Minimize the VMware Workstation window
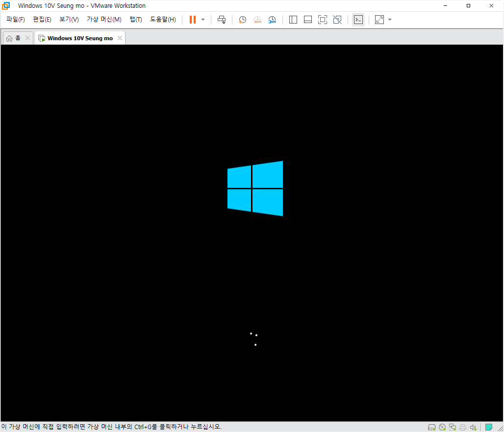 pos(446,6)
